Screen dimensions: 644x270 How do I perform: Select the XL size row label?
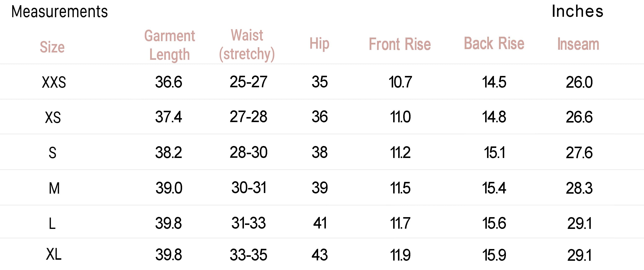53,255
